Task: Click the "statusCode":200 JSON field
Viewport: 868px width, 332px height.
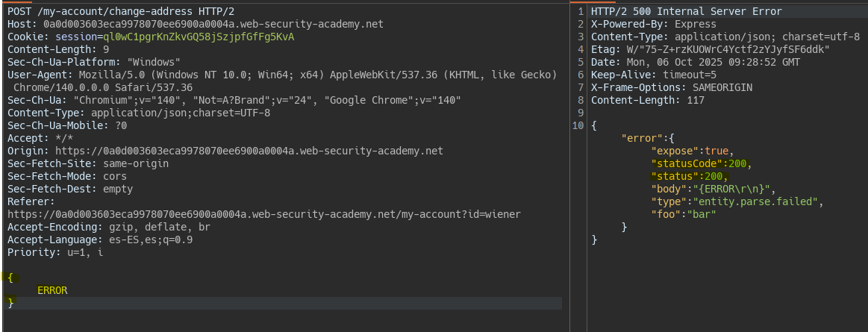Action: (700, 163)
